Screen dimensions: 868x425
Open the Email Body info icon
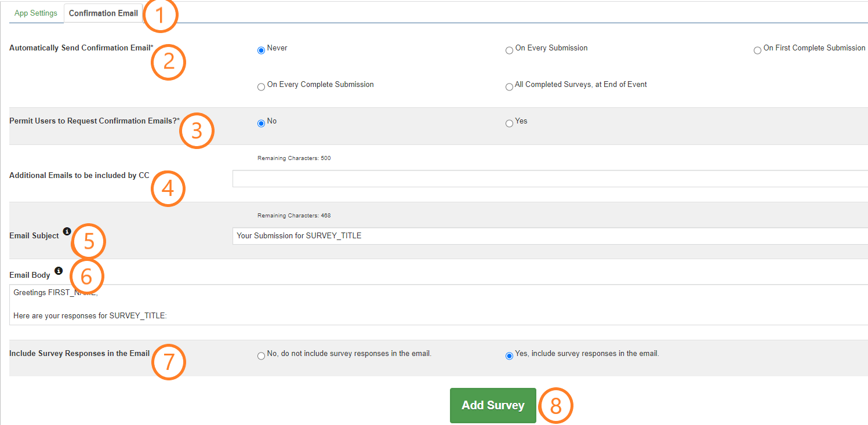point(58,271)
